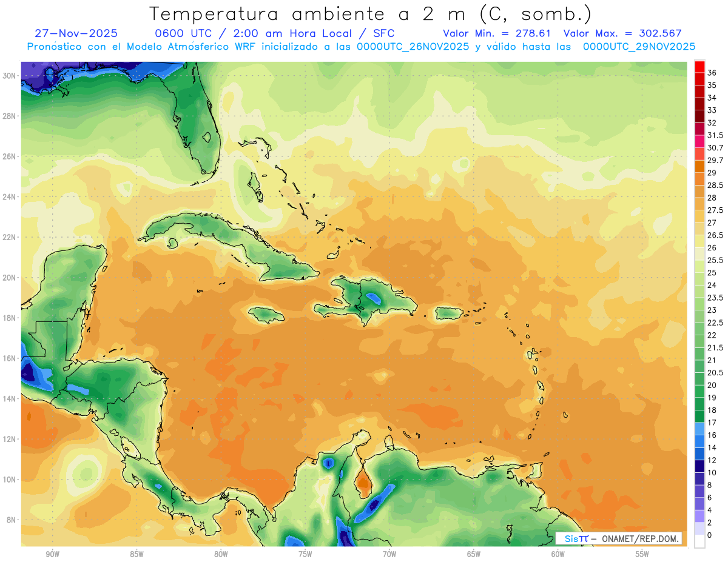Click the '16N' latitude label
The image size is (728, 562).
[10, 358]
